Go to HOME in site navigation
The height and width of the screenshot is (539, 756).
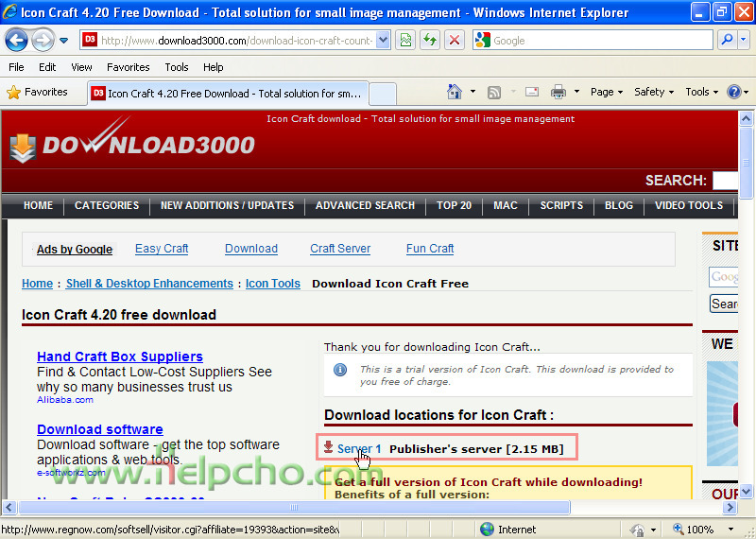38,205
